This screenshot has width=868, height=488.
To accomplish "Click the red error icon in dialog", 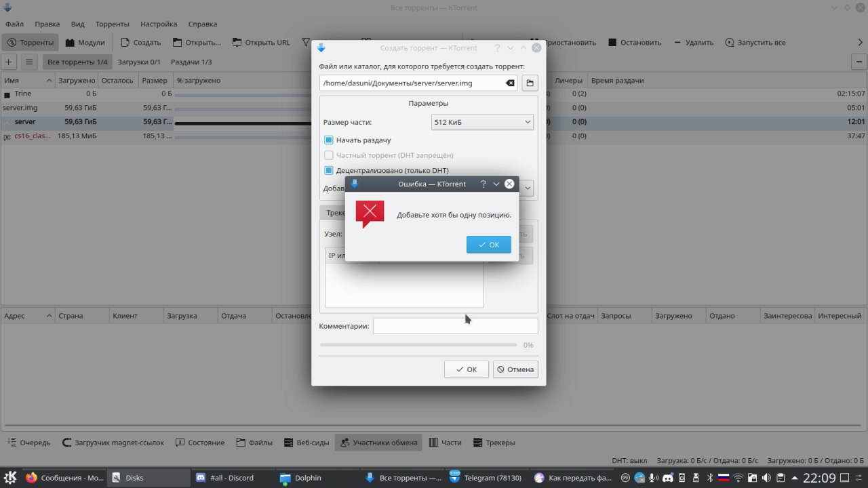I will [x=370, y=214].
